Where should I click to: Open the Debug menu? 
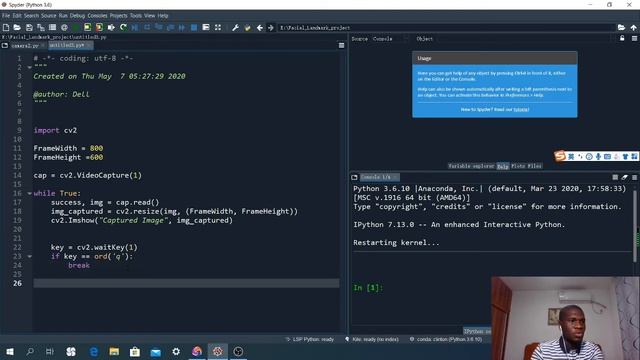[77, 16]
